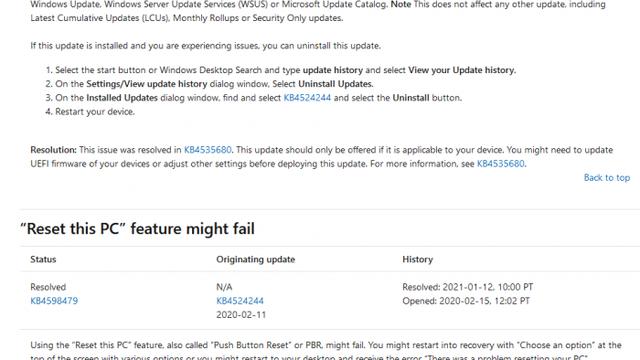This screenshot has width=640, height=360.
Task: Click the bold "Note" word in top paragraph
Action: (401, 4)
